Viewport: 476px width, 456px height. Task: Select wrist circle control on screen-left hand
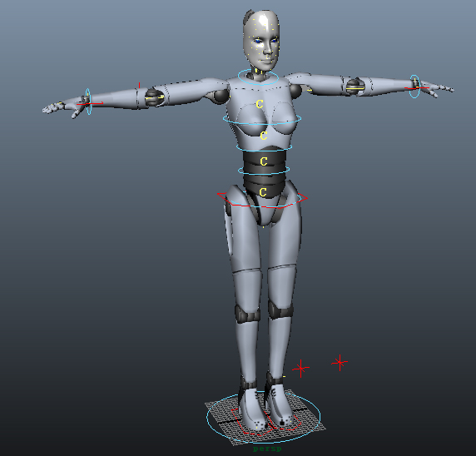pyautogui.click(x=88, y=102)
